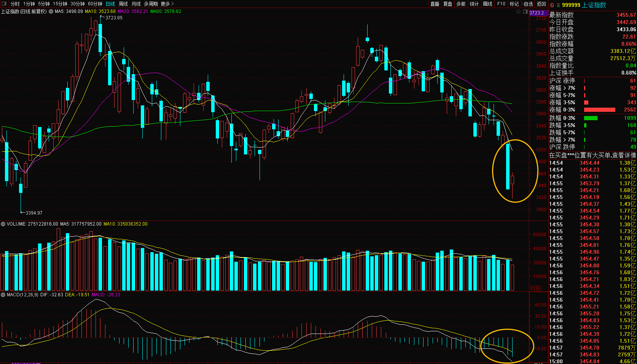Image resolution: width=637 pixels, height=364 pixels.
Task: Click the MACD DEA: -19.51 label
Action: pyautogui.click(x=77, y=295)
